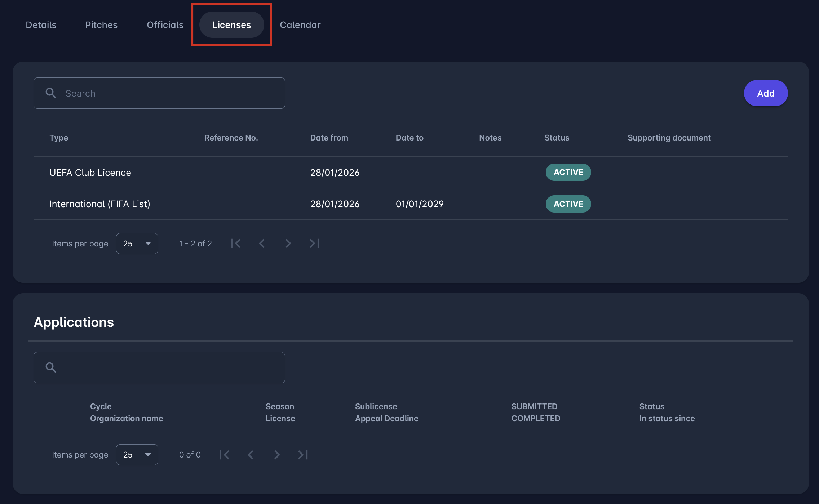
Task: Open the UEFA Club Licence row
Action: click(x=90, y=173)
